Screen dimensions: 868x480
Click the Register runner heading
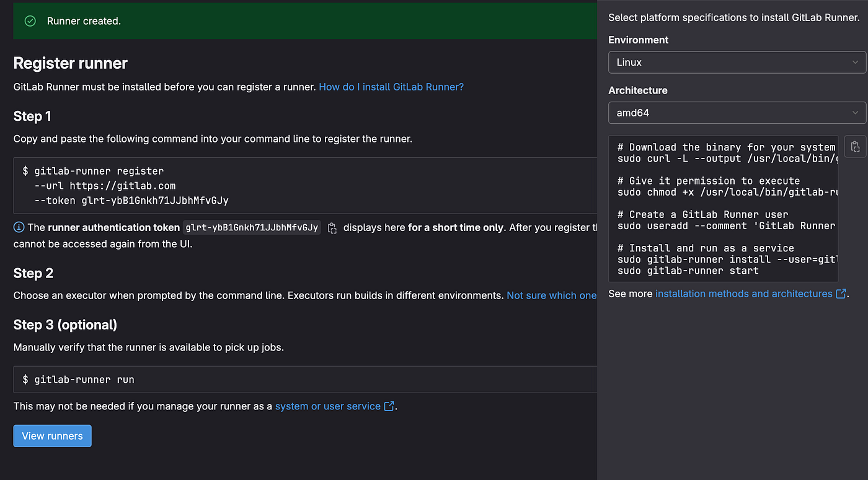[71, 63]
